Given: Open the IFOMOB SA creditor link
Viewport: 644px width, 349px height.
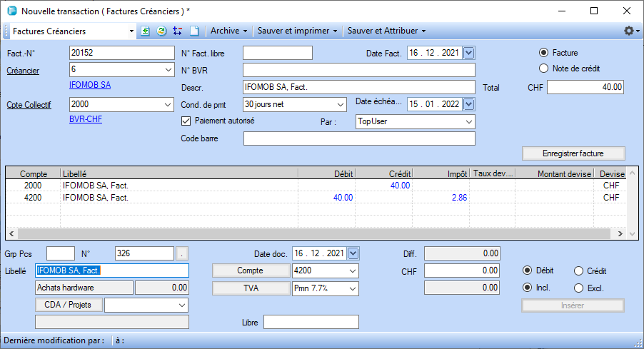Looking at the screenshot, I should [90, 85].
